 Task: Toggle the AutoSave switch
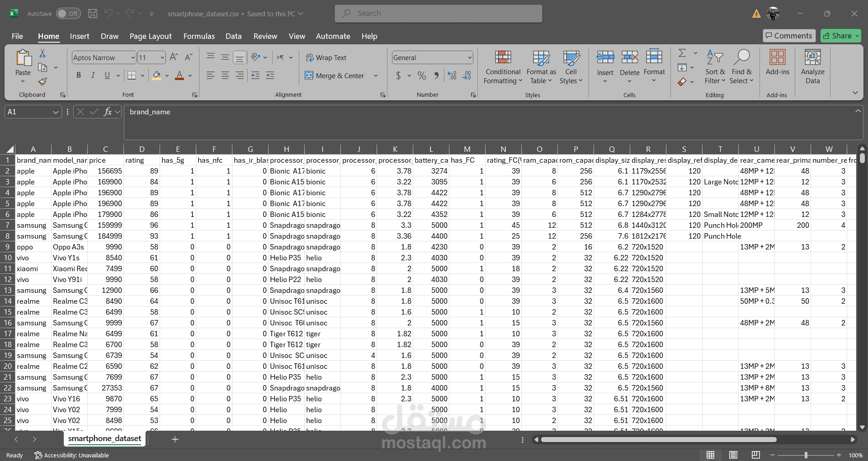click(x=68, y=14)
